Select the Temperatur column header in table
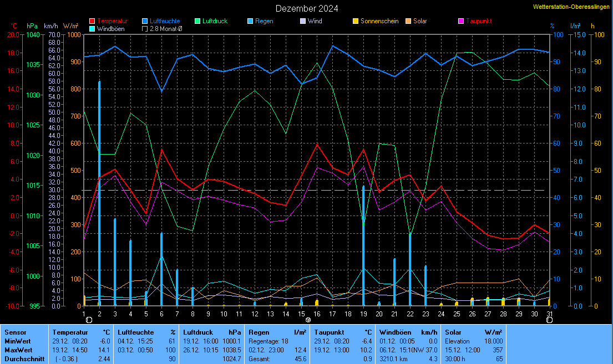 (68, 332)
